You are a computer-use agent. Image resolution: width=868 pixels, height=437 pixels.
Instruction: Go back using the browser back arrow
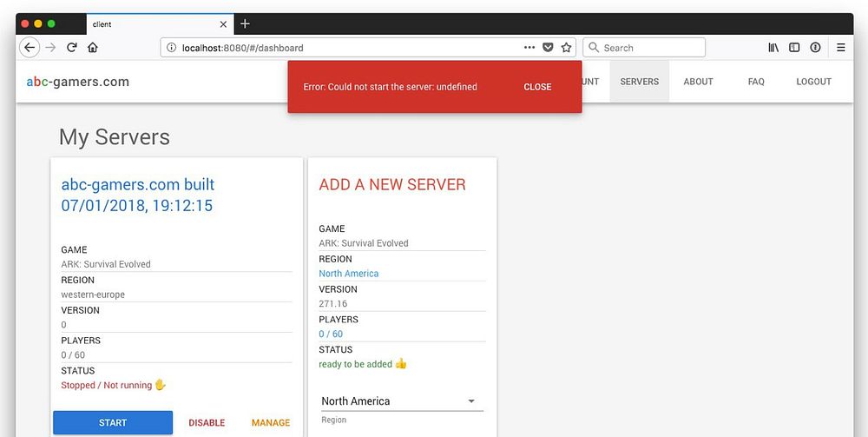[x=30, y=48]
